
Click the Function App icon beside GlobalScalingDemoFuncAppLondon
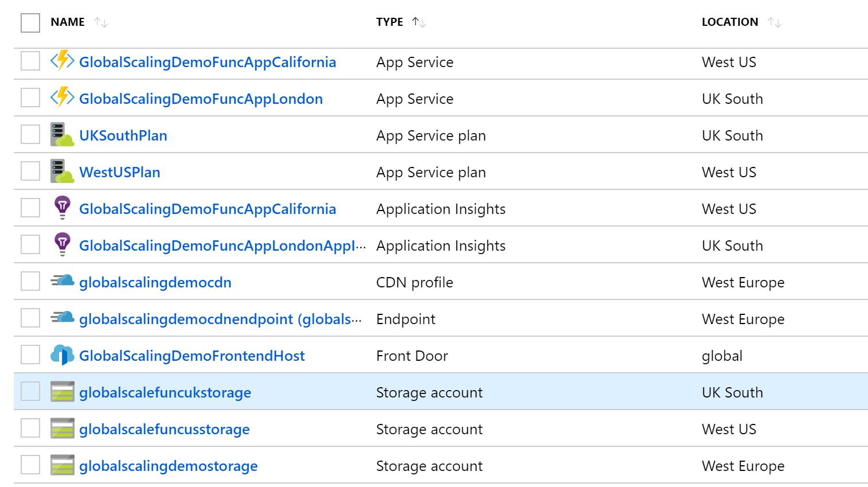(x=62, y=98)
